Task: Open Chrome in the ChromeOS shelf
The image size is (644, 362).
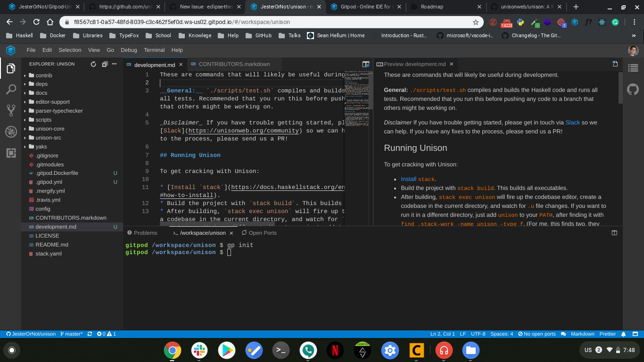Action: tap(173, 350)
